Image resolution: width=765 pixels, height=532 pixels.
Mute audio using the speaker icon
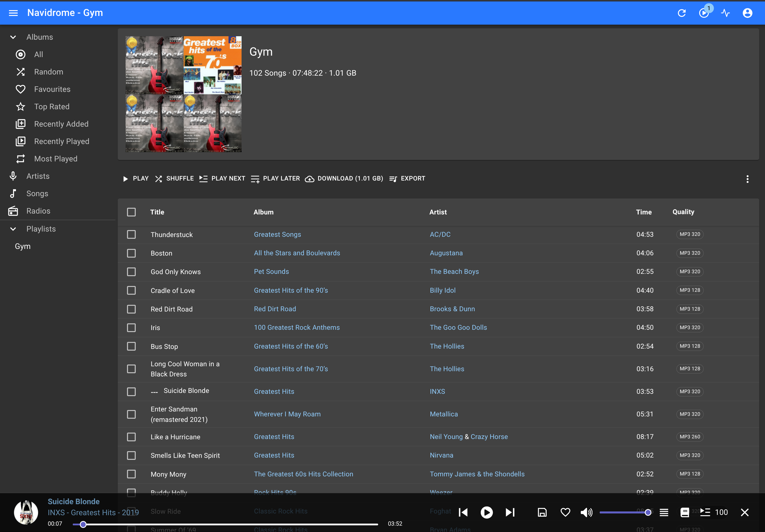[586, 513]
